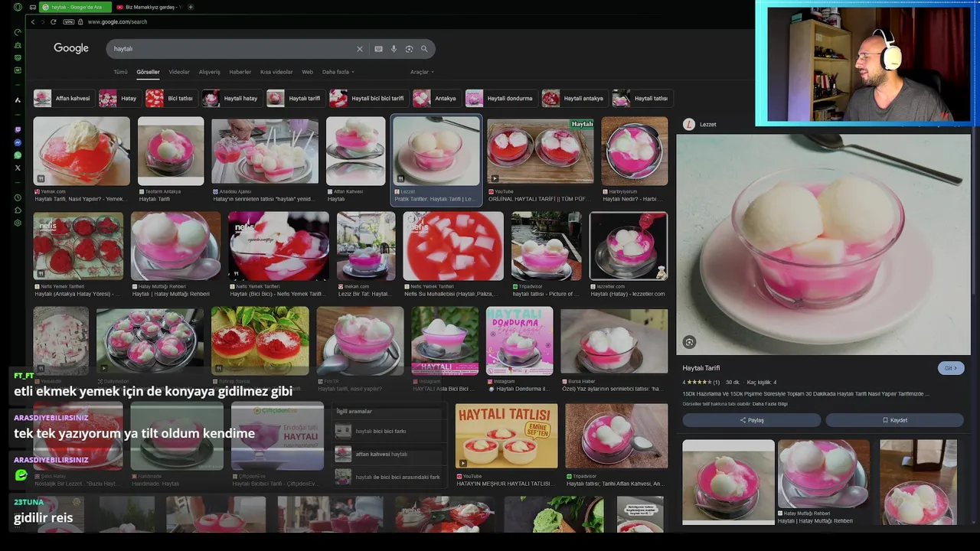
Task: Click the site padlock icon
Action: point(80,21)
